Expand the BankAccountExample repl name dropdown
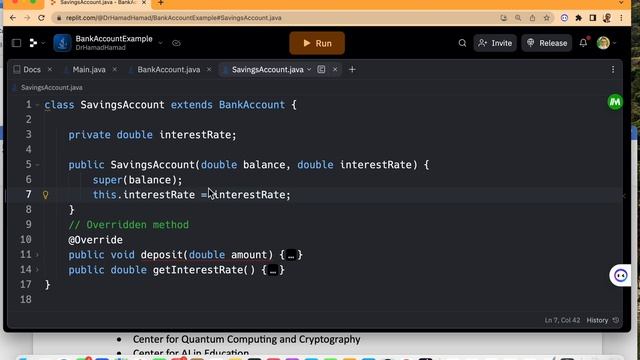This screenshot has width=640, height=360. tap(160, 43)
